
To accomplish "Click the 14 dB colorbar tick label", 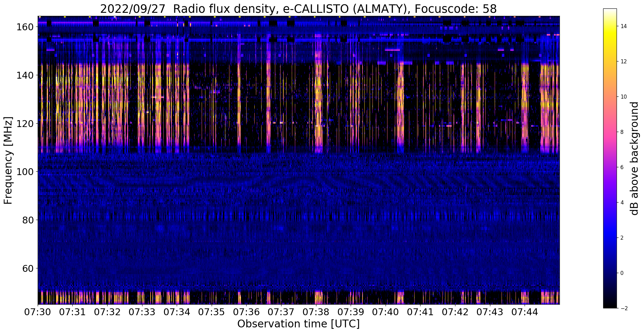I will 623,26.
